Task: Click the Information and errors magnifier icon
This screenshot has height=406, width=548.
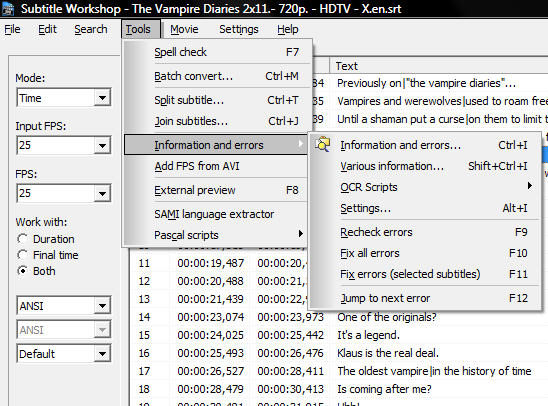Action: 322,144
